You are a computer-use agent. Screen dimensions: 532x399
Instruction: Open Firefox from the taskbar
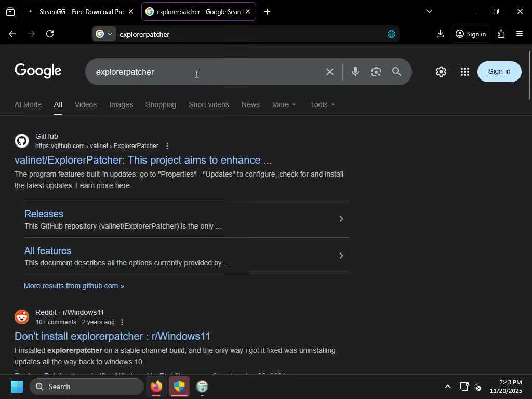click(x=156, y=387)
